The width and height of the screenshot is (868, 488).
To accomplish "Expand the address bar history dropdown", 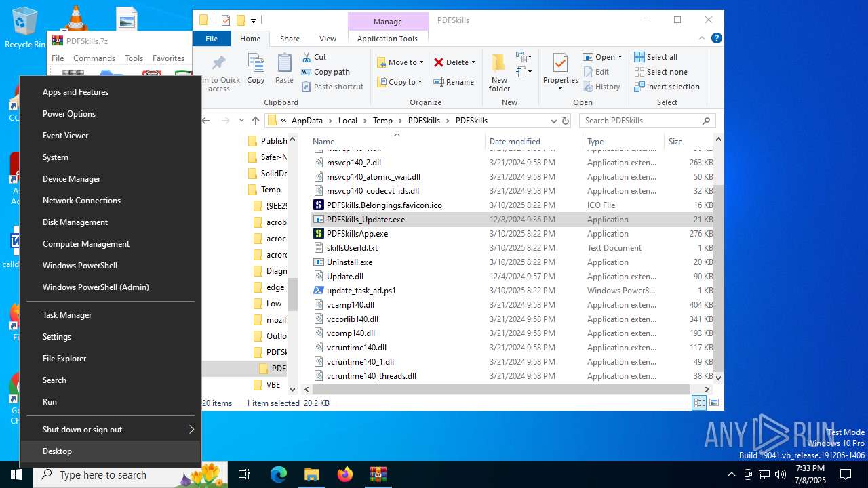I will 553,121.
